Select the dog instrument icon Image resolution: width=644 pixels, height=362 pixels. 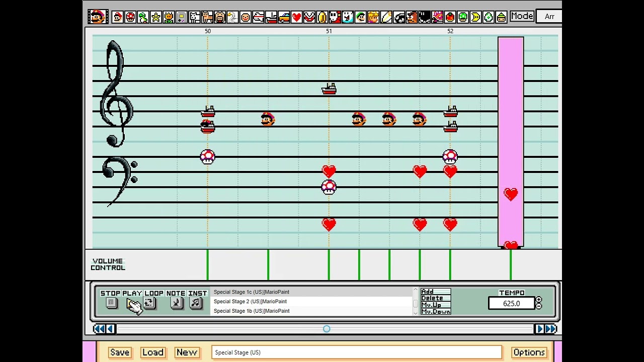(x=195, y=17)
